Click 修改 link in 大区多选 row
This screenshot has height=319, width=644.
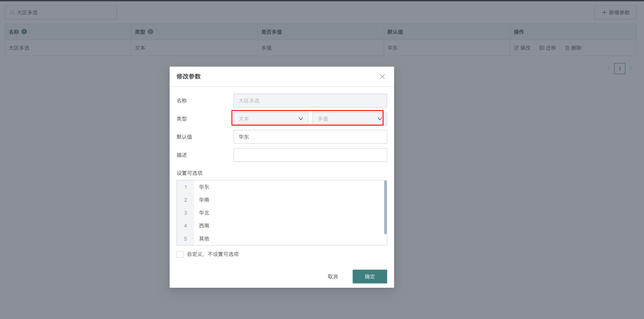(522, 48)
